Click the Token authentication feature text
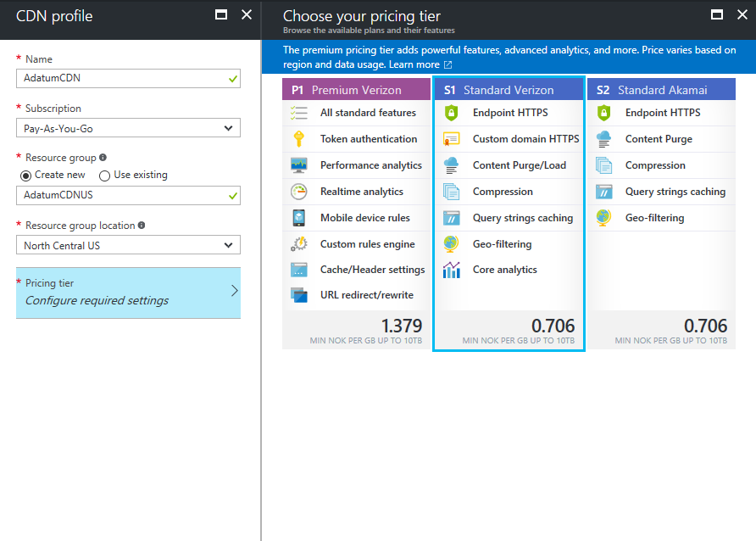 (x=369, y=139)
